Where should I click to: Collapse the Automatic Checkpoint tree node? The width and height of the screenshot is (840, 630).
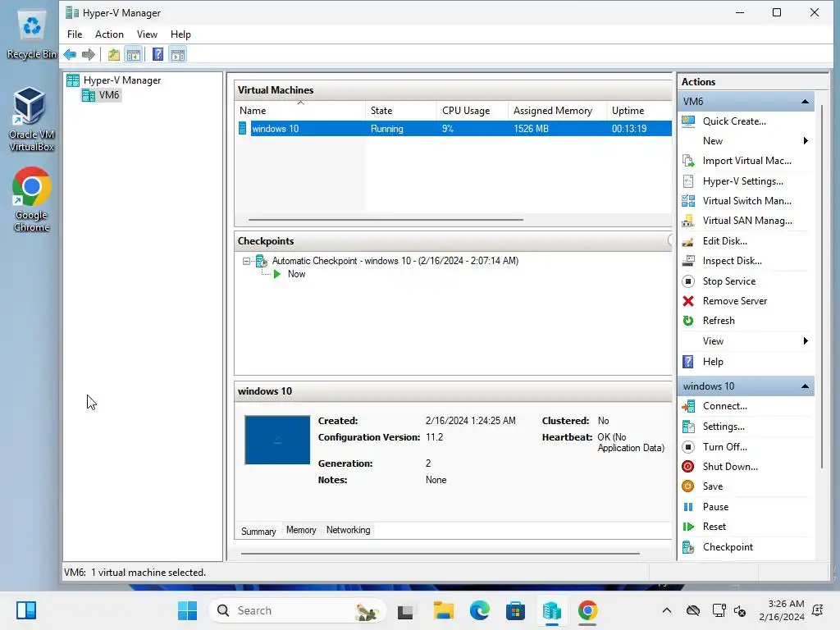246,262
